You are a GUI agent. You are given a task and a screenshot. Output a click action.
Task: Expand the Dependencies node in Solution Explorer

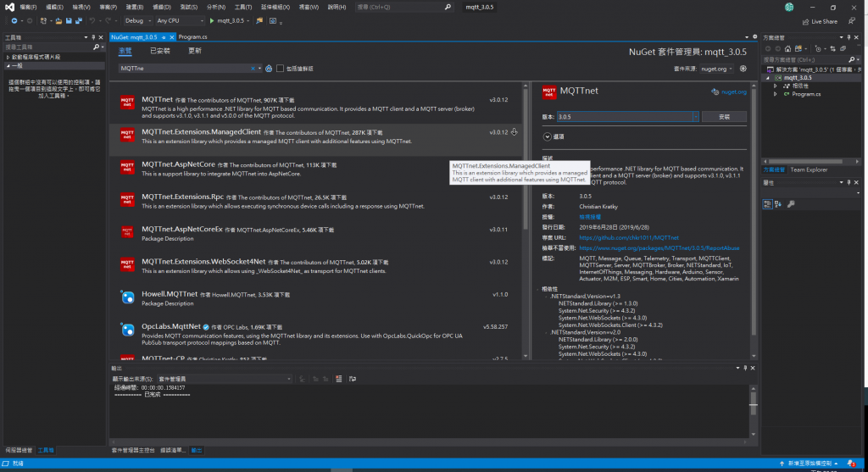(x=775, y=86)
